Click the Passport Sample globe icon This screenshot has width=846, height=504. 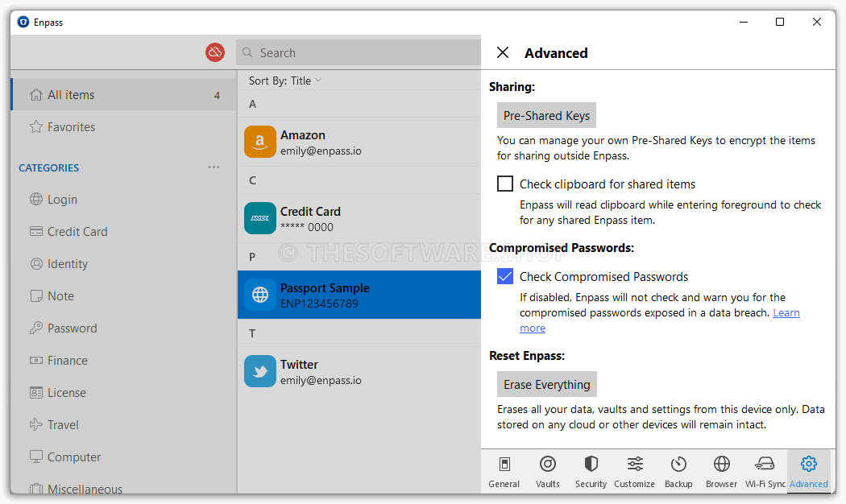pos(260,295)
